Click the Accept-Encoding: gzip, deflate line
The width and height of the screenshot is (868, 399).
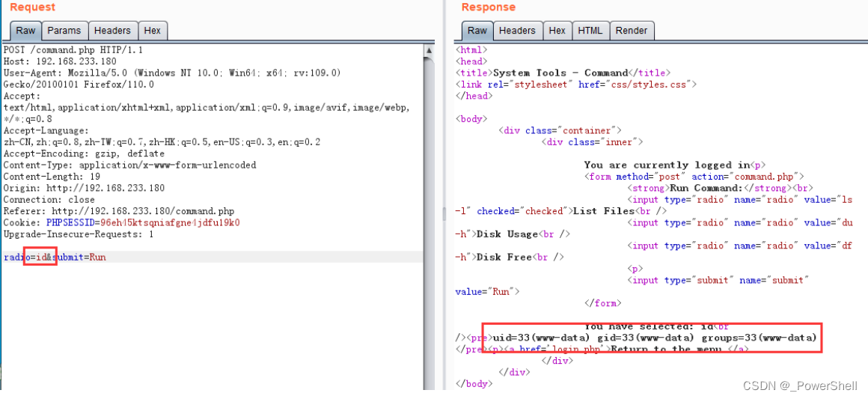coord(84,153)
